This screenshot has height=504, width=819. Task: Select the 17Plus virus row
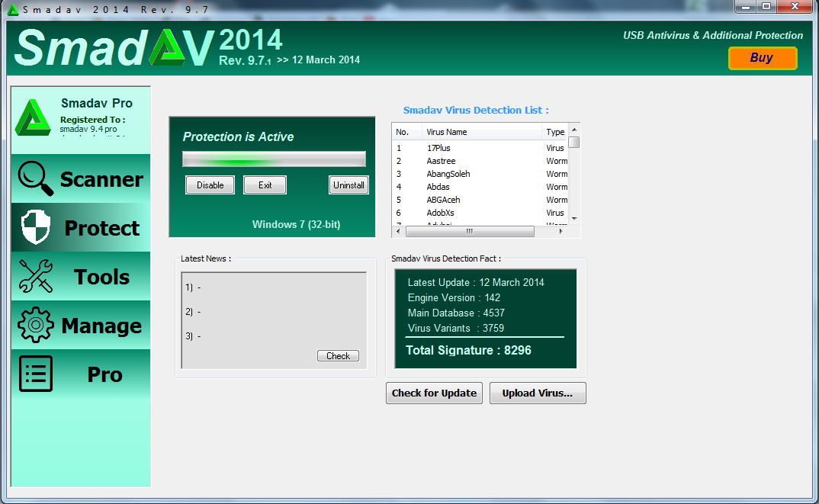[480, 149]
